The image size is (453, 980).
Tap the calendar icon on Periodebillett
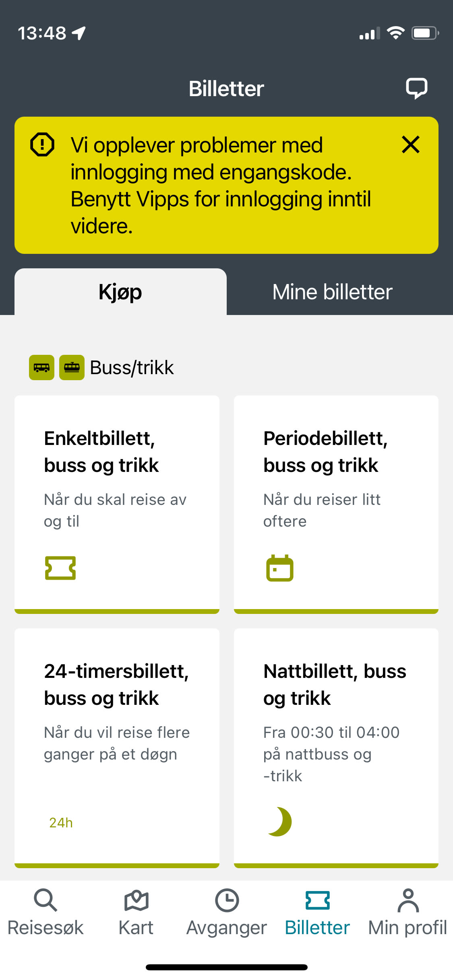[x=280, y=568]
